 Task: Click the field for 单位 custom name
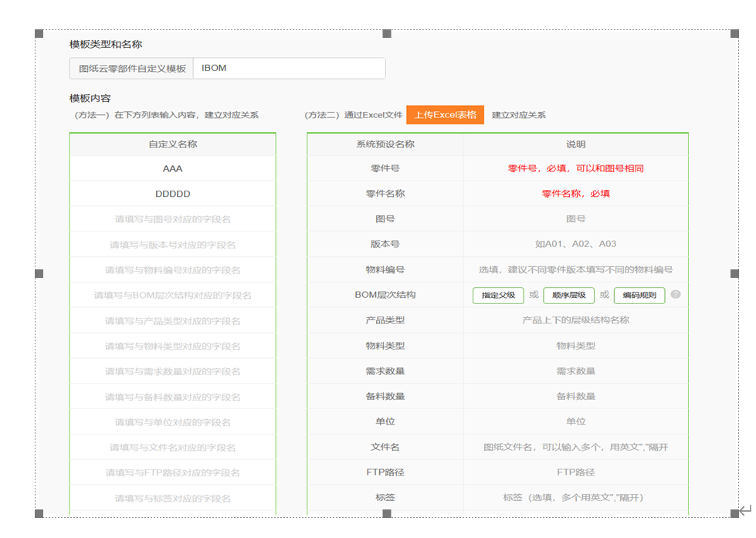172,421
